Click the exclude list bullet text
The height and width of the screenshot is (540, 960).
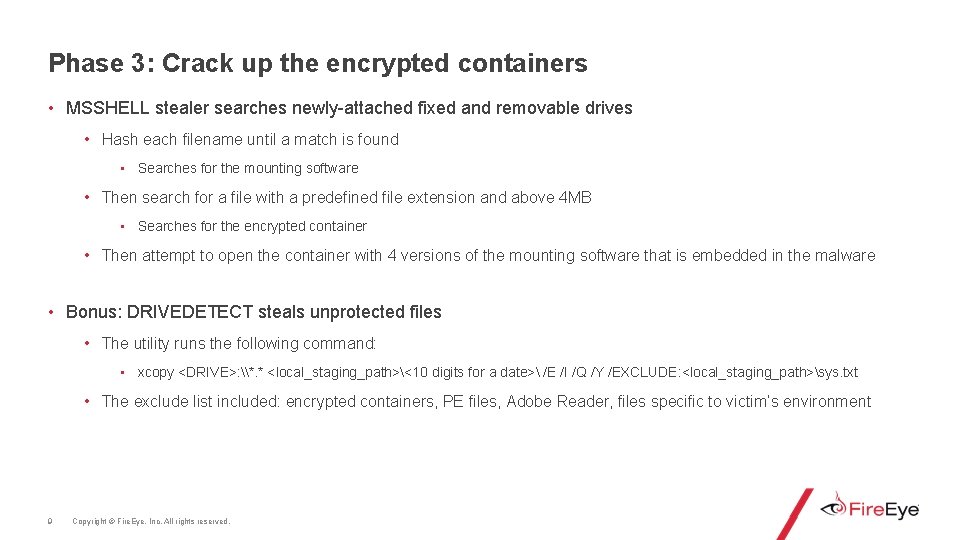(486, 402)
